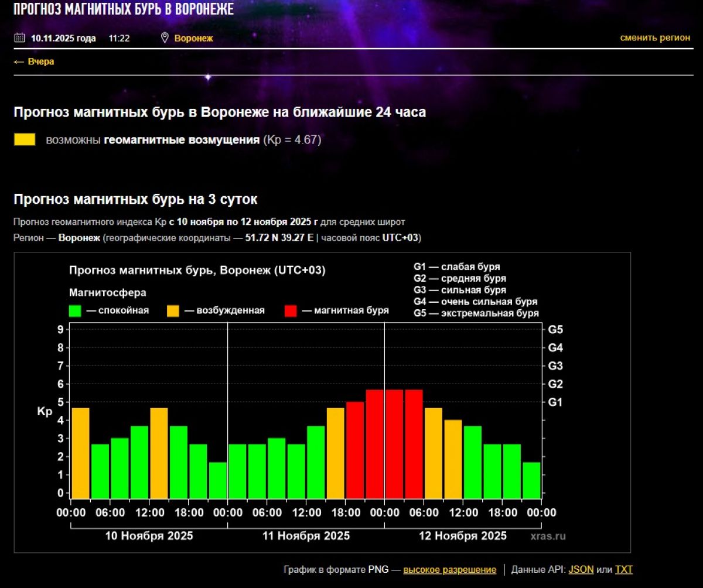
Task: Click the first orange bar on 10 Ноября
Action: point(80,452)
